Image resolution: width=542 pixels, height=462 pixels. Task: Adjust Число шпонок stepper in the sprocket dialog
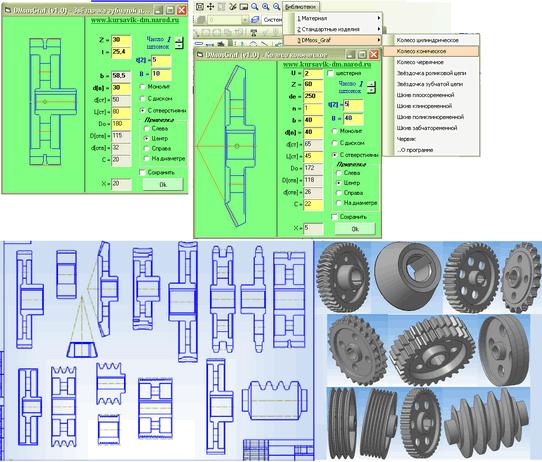point(179,43)
